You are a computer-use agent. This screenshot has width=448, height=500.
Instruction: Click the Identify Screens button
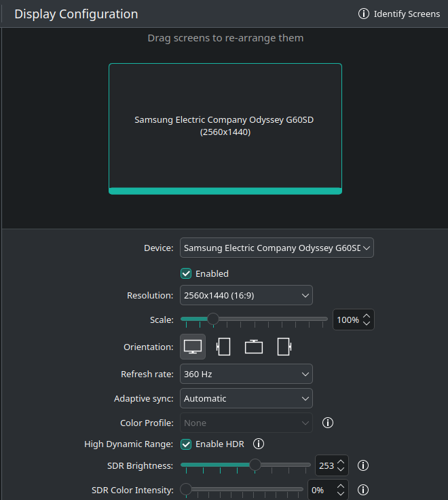pyautogui.click(x=399, y=14)
